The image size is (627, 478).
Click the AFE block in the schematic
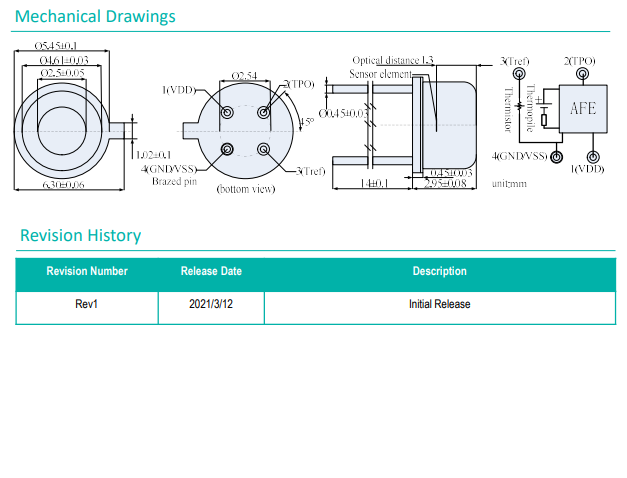(x=582, y=109)
